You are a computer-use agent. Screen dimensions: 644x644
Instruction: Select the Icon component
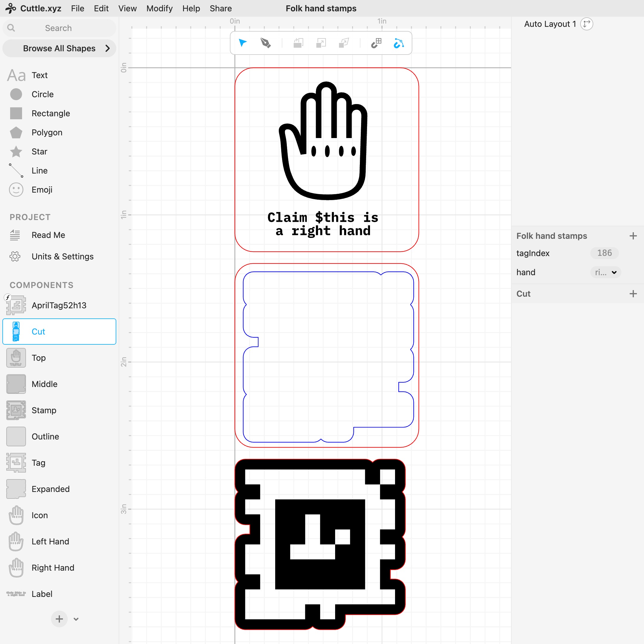point(59,515)
